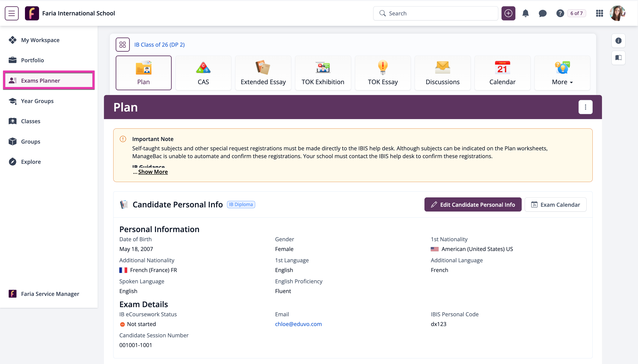Screen dimensions: 638x364
Task: Click the Faria school logo
Action: 32,13
